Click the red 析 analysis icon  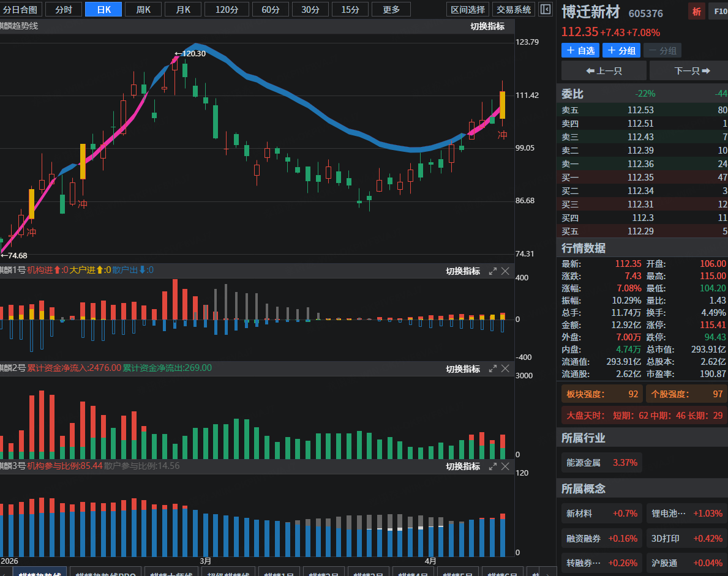tap(696, 12)
